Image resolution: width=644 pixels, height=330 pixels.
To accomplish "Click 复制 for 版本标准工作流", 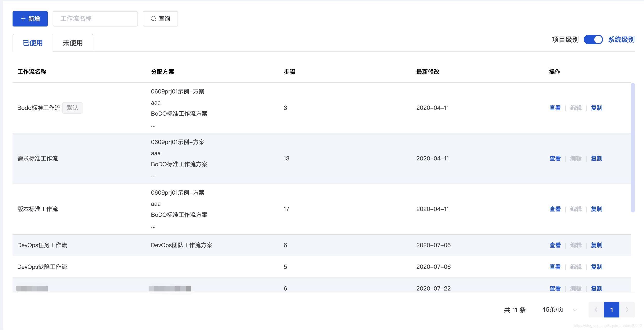I will click(x=596, y=209).
